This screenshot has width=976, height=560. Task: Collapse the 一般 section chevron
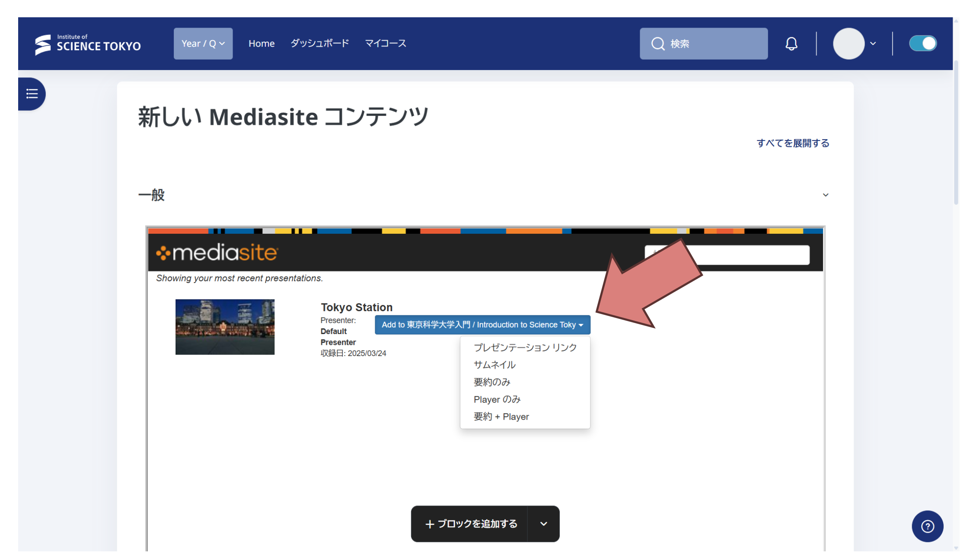(825, 195)
